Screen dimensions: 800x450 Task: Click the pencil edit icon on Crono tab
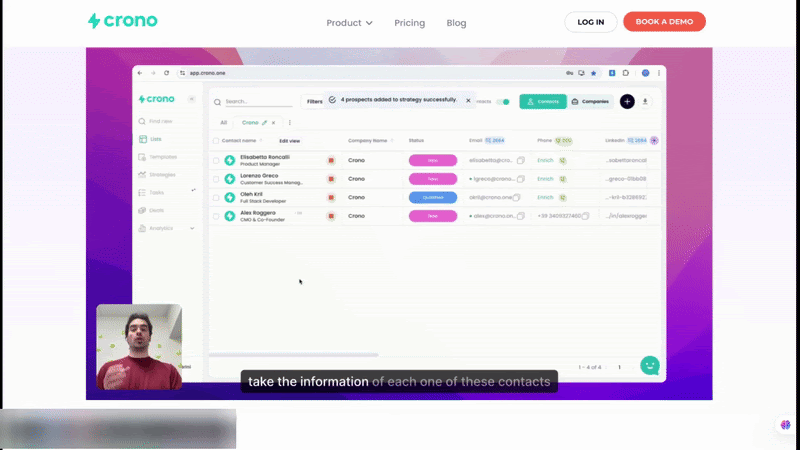click(264, 122)
